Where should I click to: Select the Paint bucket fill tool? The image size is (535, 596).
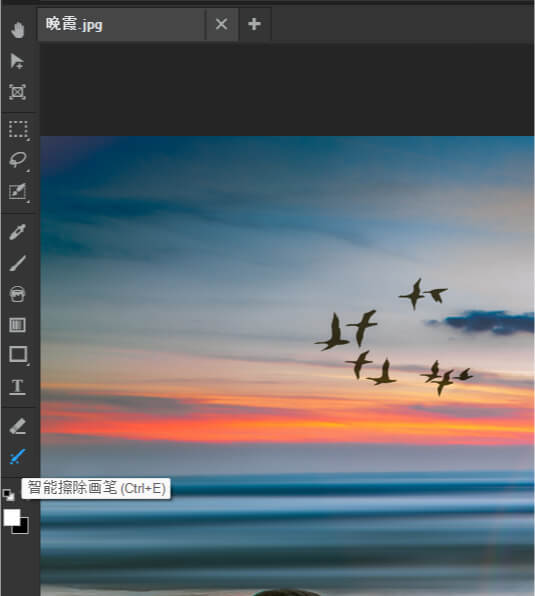click(17, 294)
